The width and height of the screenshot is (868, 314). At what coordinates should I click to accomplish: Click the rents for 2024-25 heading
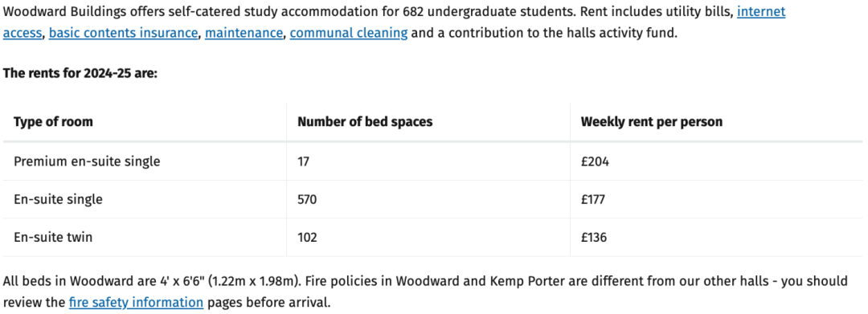(x=80, y=73)
